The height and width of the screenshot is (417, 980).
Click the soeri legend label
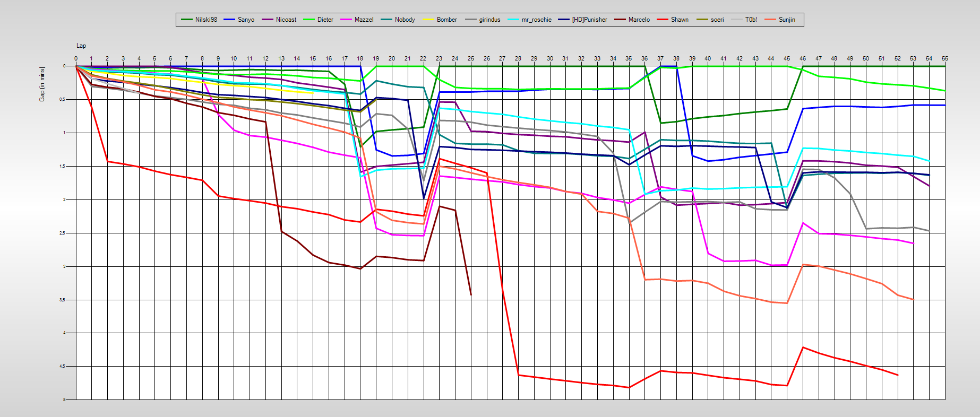coord(717,20)
